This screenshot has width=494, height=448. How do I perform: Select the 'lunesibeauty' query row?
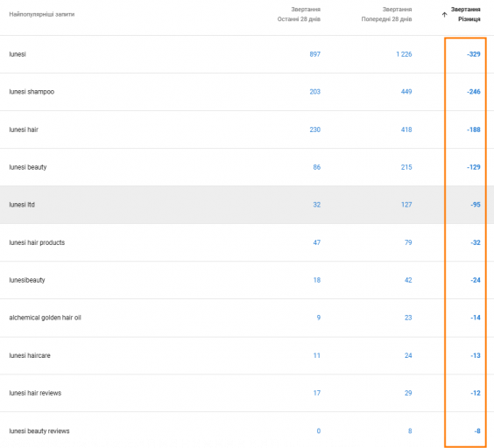[247, 280]
